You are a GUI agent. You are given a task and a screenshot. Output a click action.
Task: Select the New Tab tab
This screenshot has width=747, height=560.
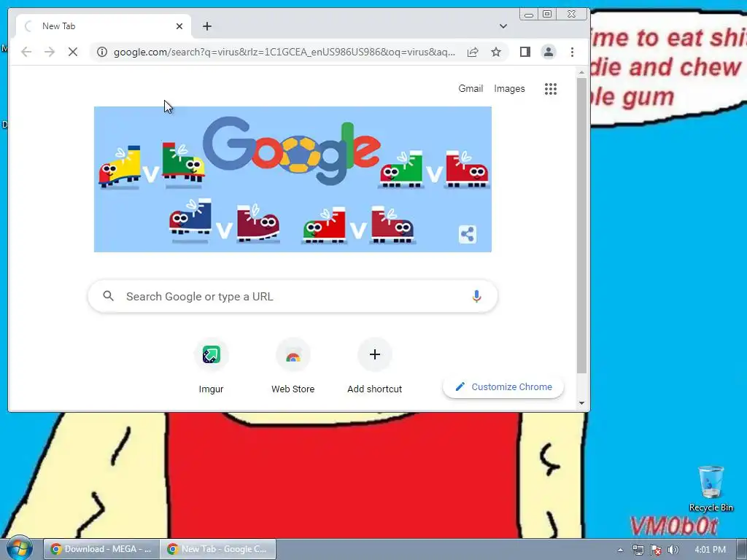click(x=104, y=26)
